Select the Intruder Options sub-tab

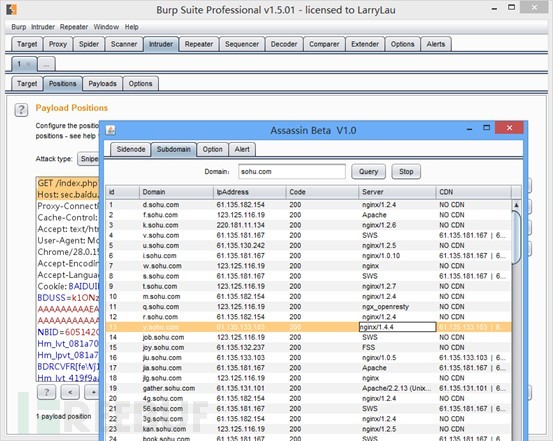(140, 84)
